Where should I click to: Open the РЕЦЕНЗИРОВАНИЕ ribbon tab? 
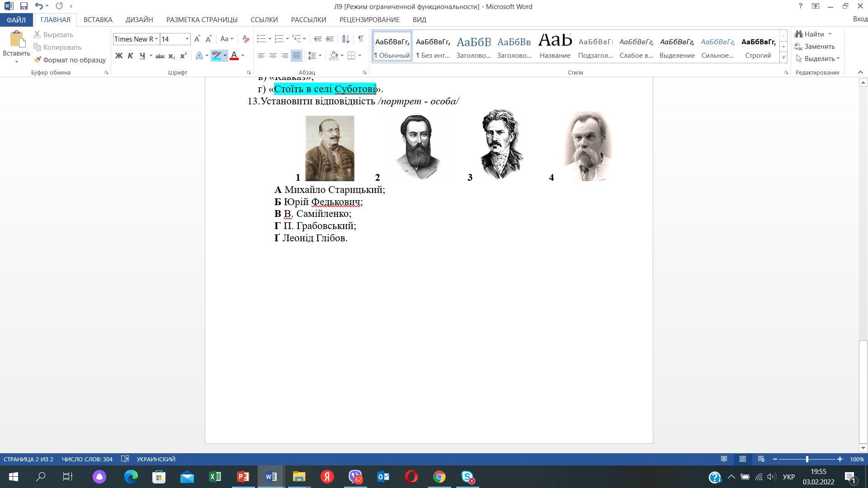click(369, 20)
